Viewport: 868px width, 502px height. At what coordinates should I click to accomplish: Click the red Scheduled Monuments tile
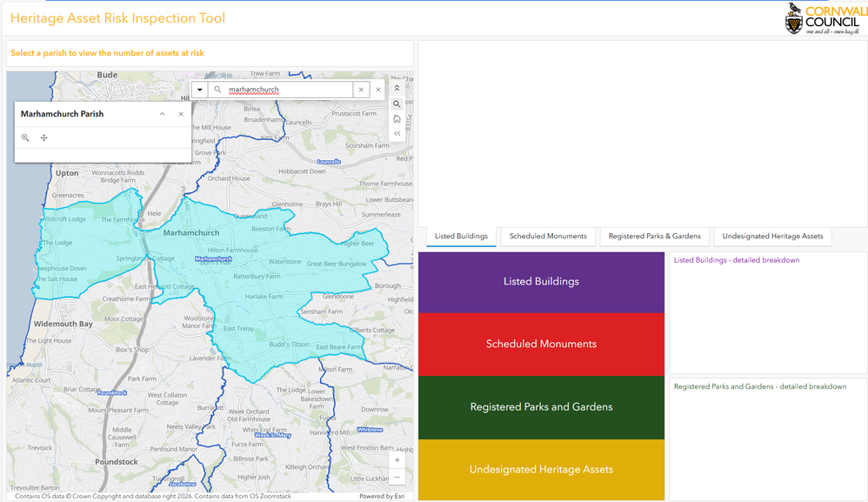coord(541,345)
